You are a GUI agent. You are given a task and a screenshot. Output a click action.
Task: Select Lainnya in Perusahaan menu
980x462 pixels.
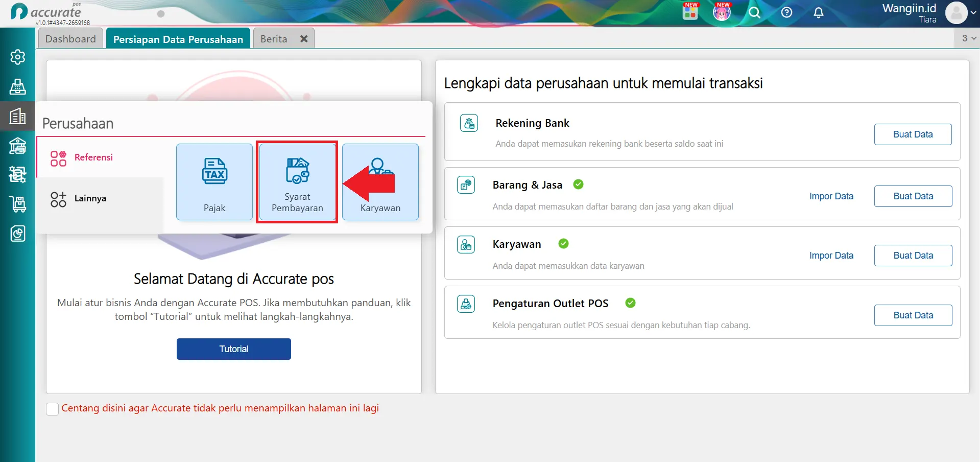[100, 198]
